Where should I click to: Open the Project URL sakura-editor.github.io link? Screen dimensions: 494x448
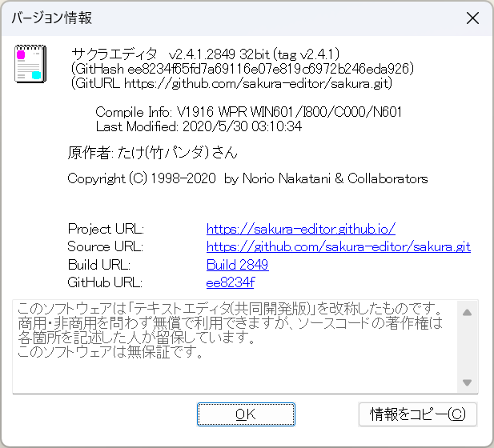pyautogui.click(x=301, y=229)
